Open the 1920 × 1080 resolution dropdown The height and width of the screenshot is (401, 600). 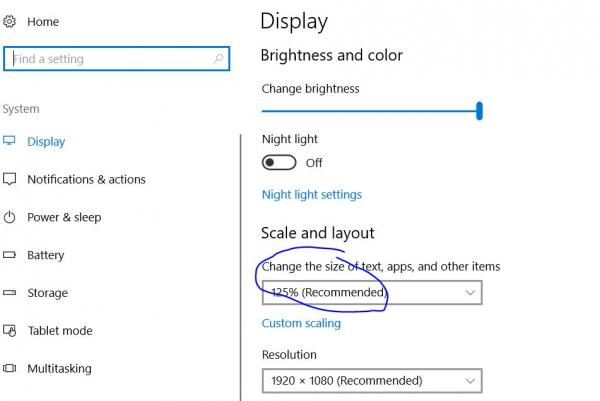coord(372,381)
